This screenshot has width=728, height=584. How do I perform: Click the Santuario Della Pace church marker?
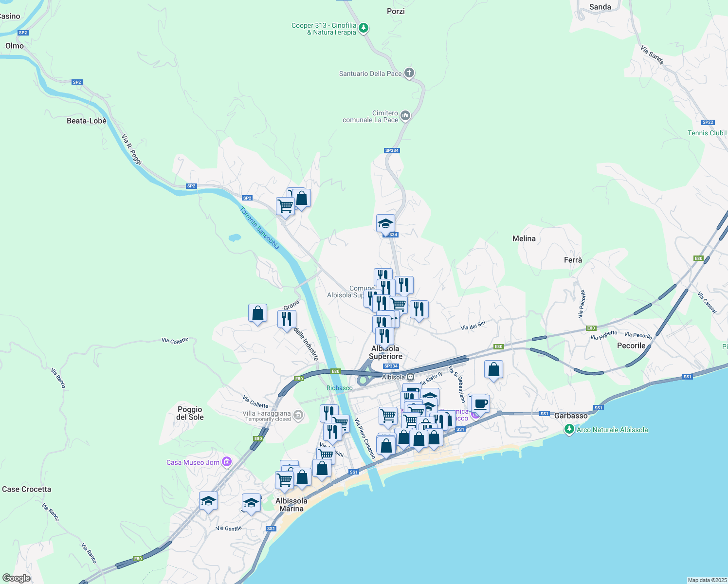409,73
